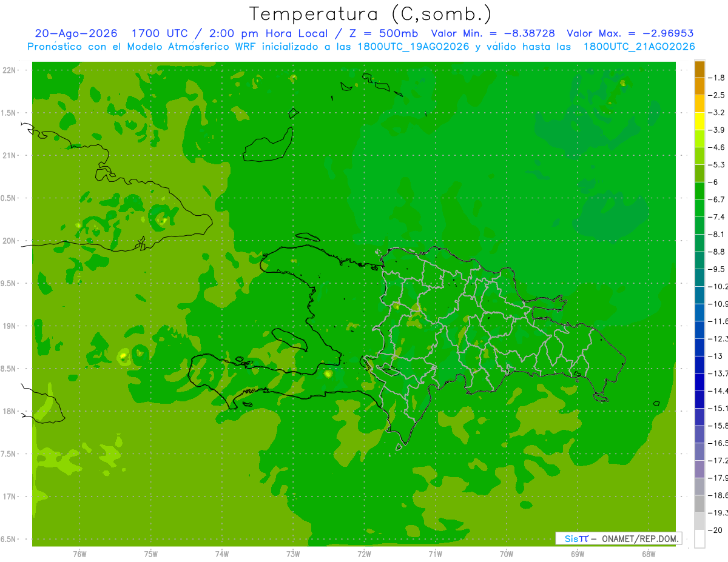The height and width of the screenshot is (562, 728).
Task: Click the -13 legend value
Action: pyautogui.click(x=715, y=356)
